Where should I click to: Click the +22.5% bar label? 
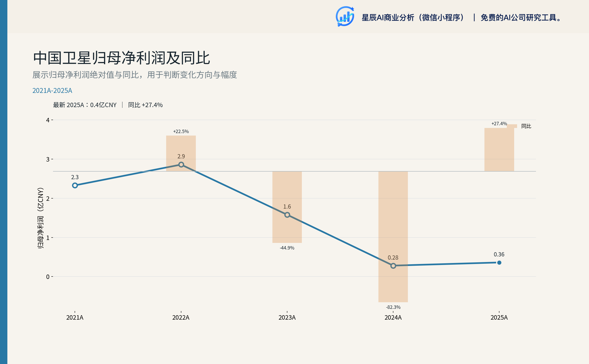tap(181, 131)
